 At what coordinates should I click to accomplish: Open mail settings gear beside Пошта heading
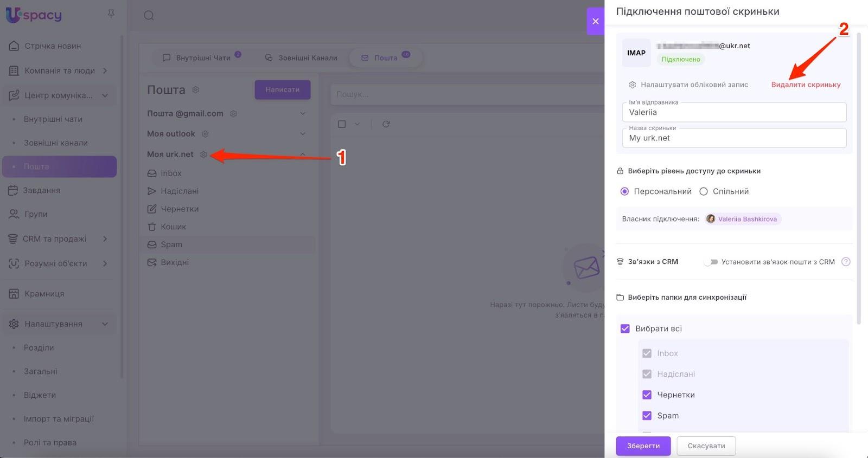(196, 90)
